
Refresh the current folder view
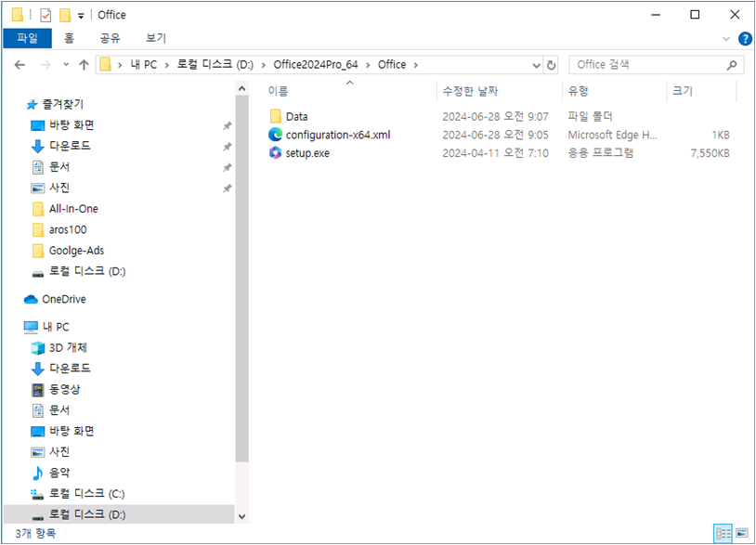[551, 65]
